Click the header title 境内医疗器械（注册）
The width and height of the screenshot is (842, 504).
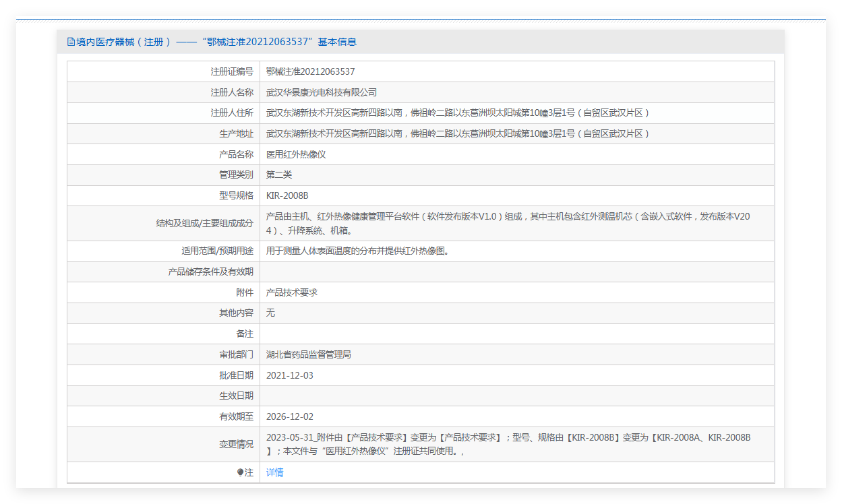(x=124, y=42)
